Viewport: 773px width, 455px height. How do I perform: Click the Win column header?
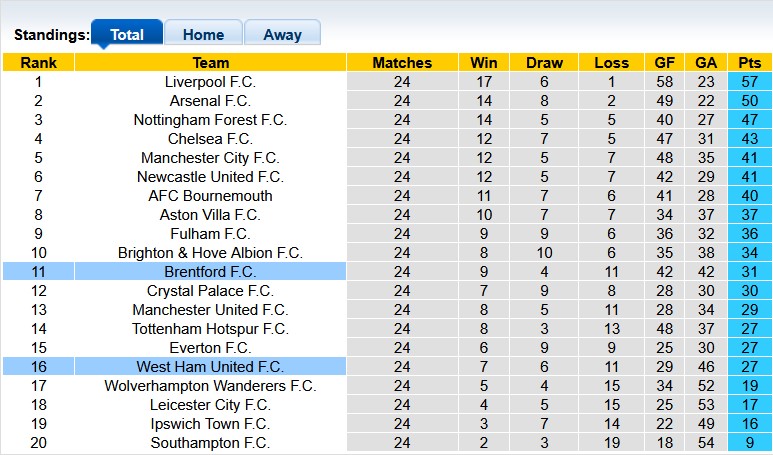click(484, 63)
